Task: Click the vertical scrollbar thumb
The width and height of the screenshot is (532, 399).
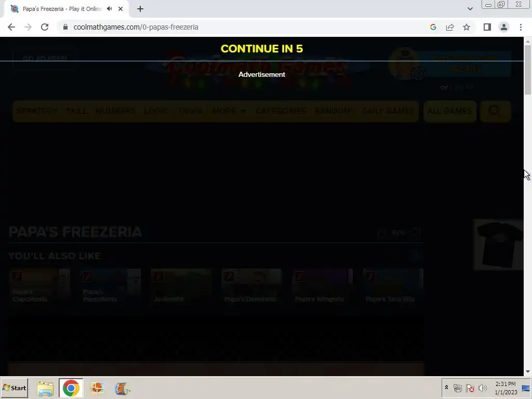Action: click(528, 70)
